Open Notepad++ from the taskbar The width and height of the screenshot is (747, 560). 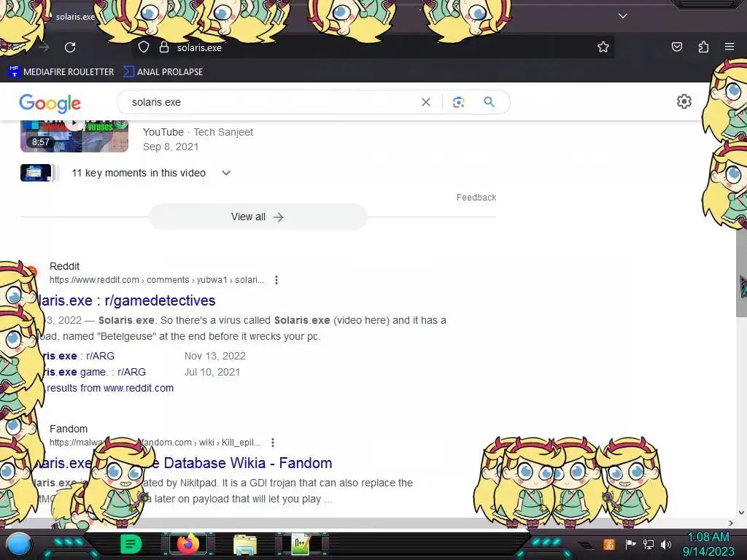(x=301, y=544)
